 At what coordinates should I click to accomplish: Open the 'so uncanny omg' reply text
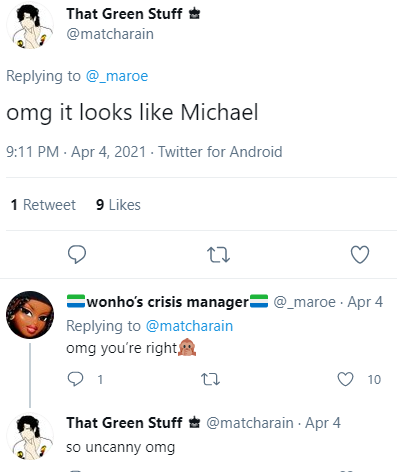point(121,447)
